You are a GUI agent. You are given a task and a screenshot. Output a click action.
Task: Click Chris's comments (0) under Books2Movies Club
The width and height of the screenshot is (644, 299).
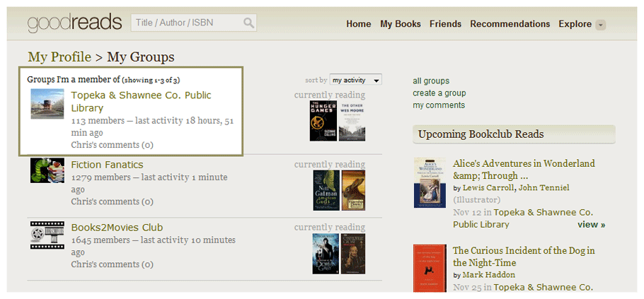pyautogui.click(x=112, y=264)
